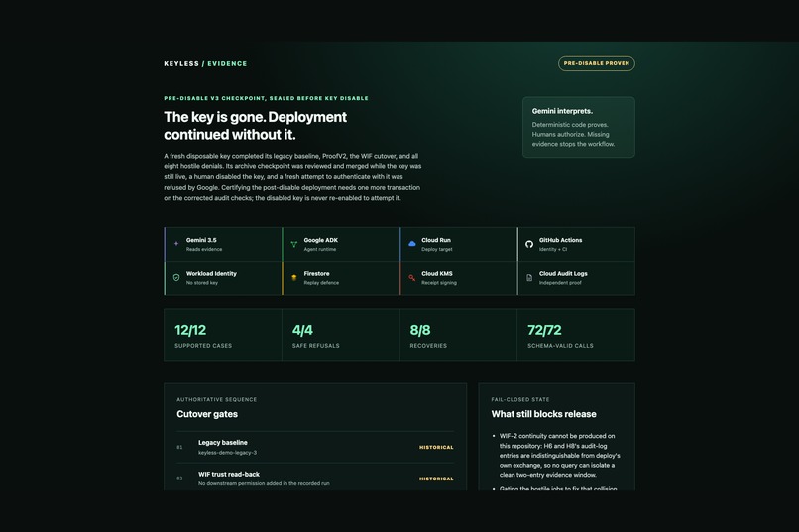799x532 pixels.
Task: Click HISTORICAL tag on Legacy baseline row
Action: 436,447
